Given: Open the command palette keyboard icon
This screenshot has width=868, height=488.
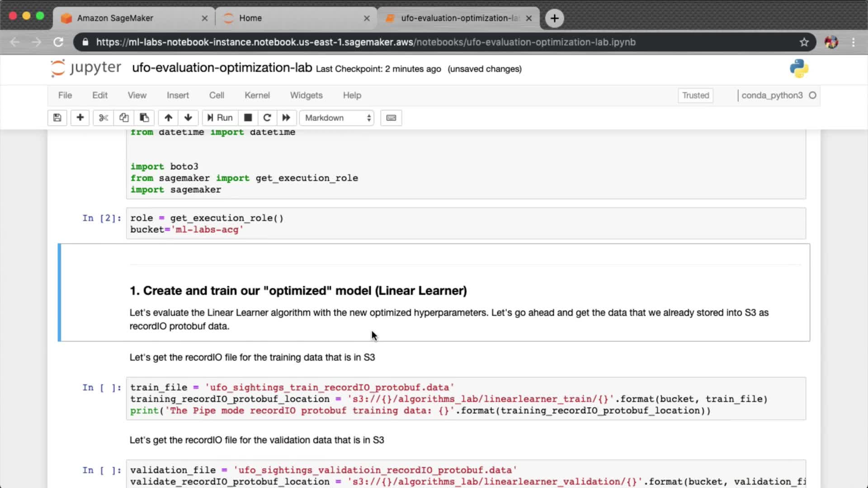Looking at the screenshot, I should [391, 118].
